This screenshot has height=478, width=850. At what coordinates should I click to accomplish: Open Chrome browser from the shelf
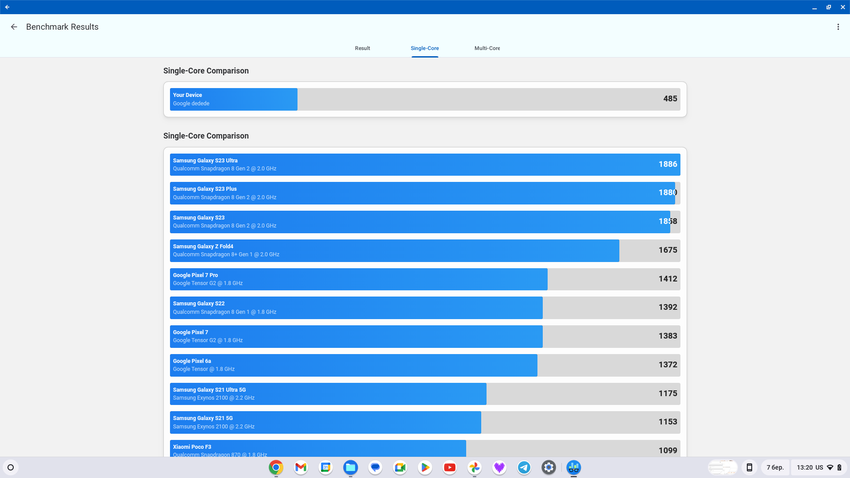click(275, 467)
